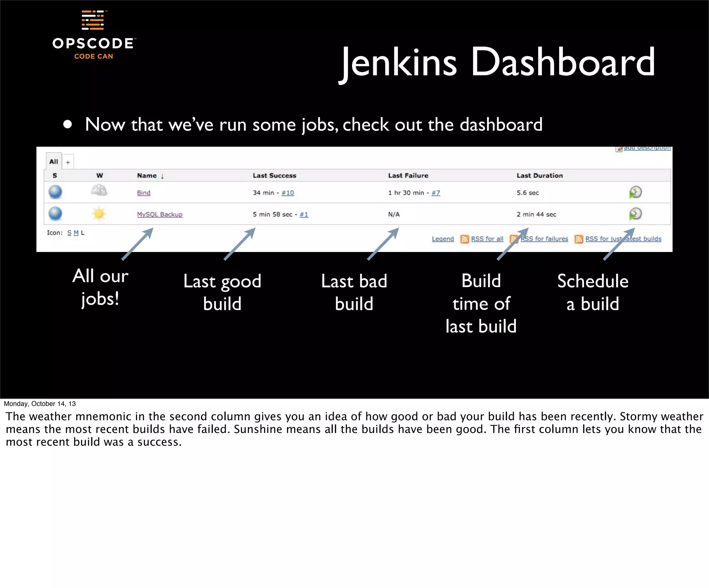Open the RSS for all link
Image resolution: width=709 pixels, height=588 pixels.
487,239
